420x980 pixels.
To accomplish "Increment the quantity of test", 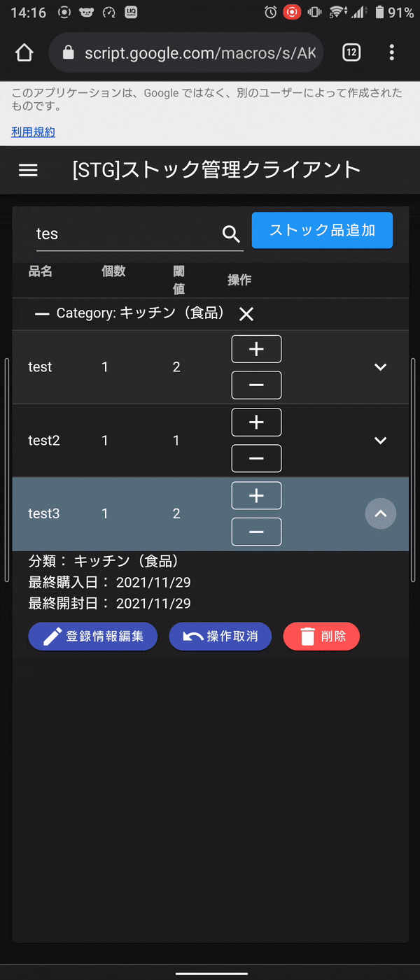I will [x=256, y=348].
